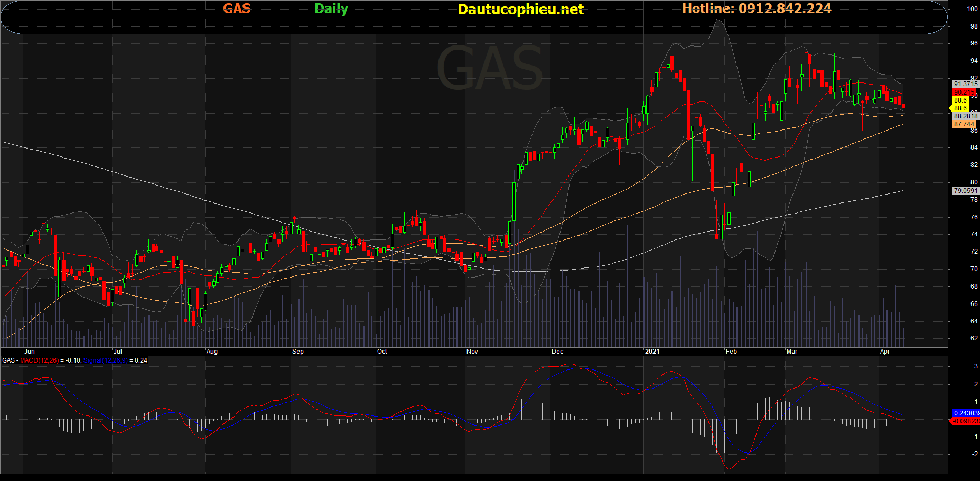Click the 72 price axis value

974,252
